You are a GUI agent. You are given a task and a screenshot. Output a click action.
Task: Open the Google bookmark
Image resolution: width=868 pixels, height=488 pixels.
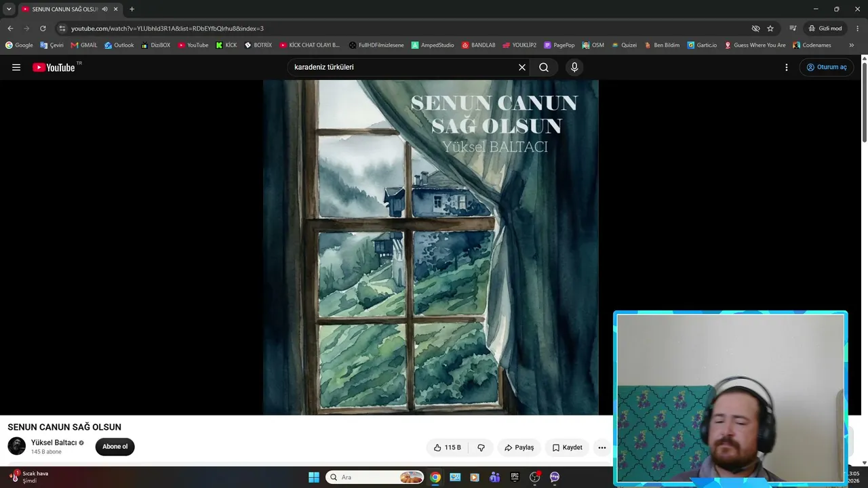[19, 45]
